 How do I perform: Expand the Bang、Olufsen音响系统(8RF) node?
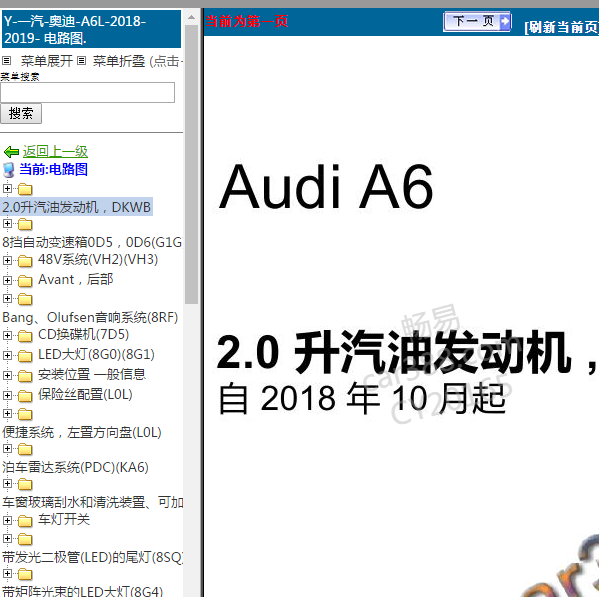point(7,298)
